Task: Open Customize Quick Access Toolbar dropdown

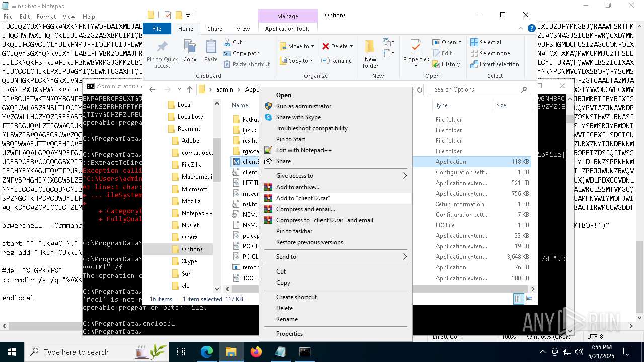Action: [188, 15]
